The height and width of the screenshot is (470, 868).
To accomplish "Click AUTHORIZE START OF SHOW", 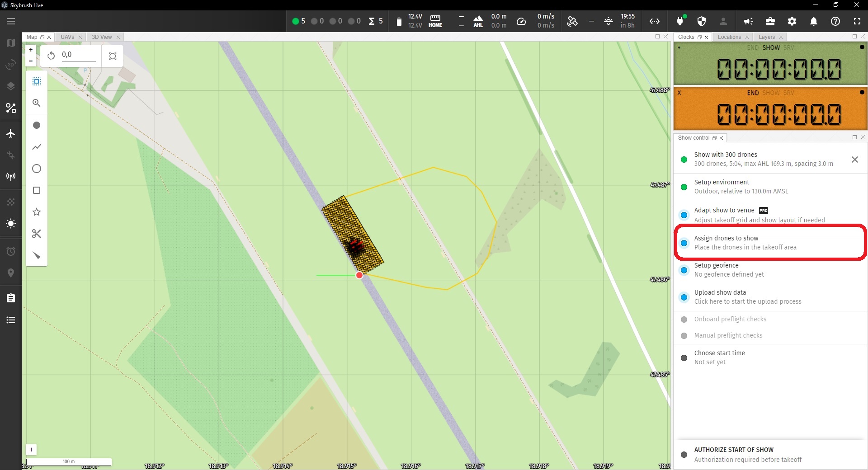I will [734, 449].
